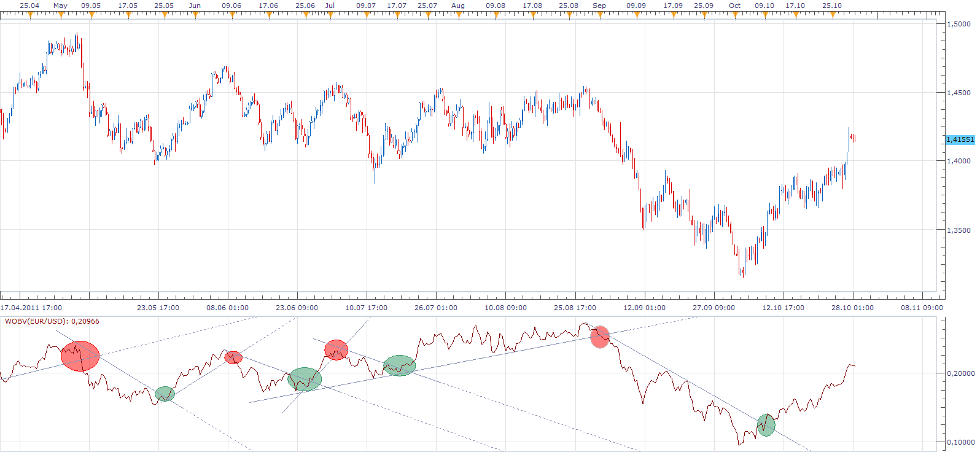
Task: Click the 1,4000 price axis label
Action: 959,162
